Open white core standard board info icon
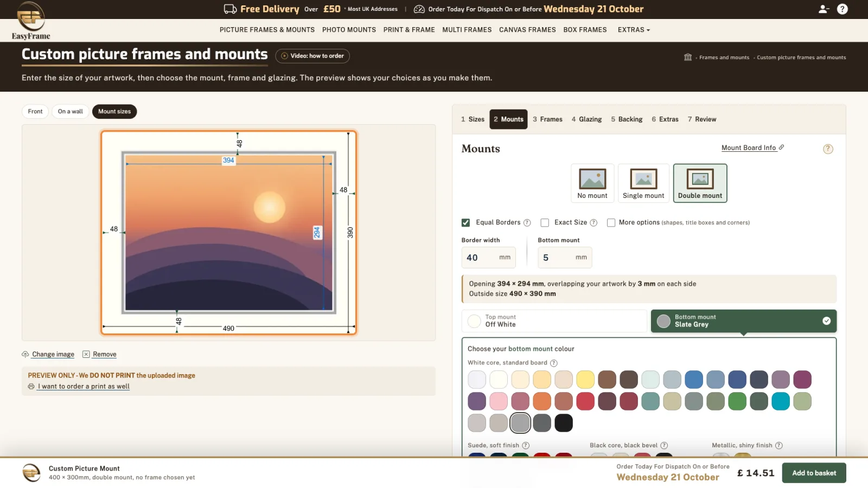868x488 pixels. pos(554,363)
